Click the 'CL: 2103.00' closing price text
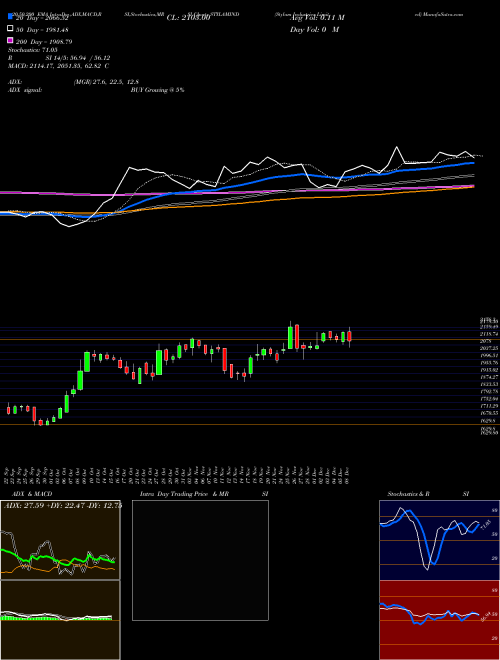Viewport: 500px width, 660px height. tap(188, 18)
